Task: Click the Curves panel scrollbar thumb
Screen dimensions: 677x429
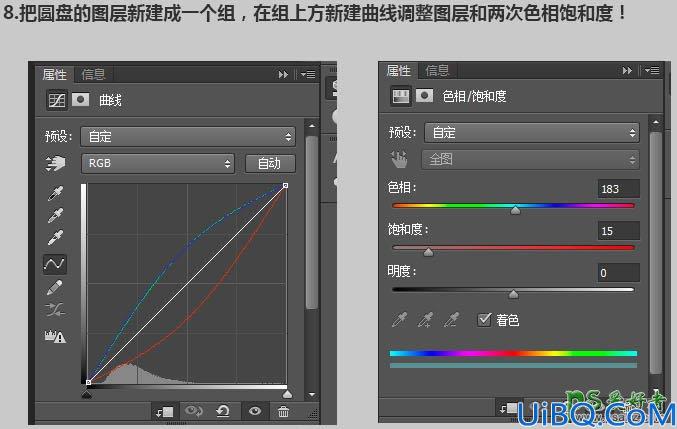Action: tap(312, 222)
